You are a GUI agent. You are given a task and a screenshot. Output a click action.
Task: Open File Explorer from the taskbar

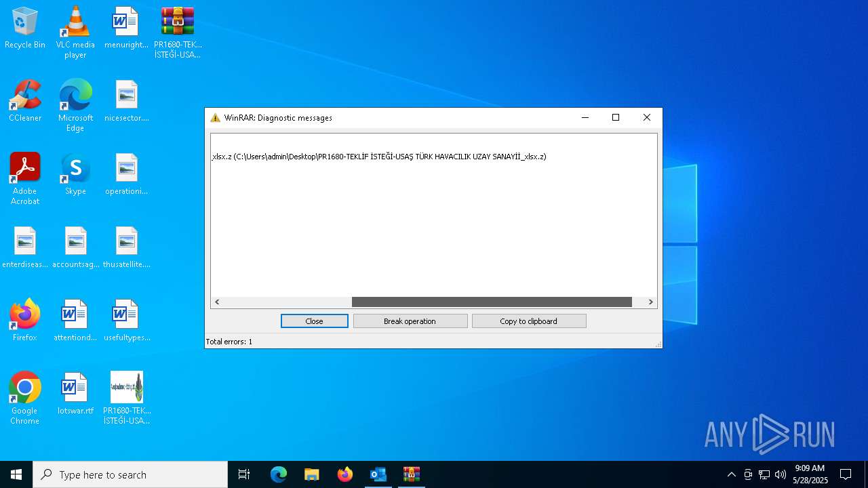[x=312, y=474]
